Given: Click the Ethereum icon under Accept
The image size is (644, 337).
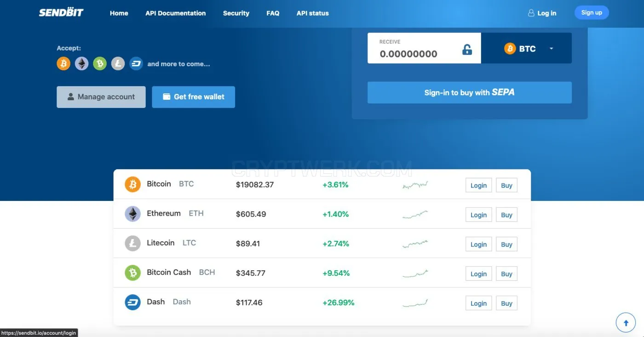Looking at the screenshot, I should tap(82, 63).
